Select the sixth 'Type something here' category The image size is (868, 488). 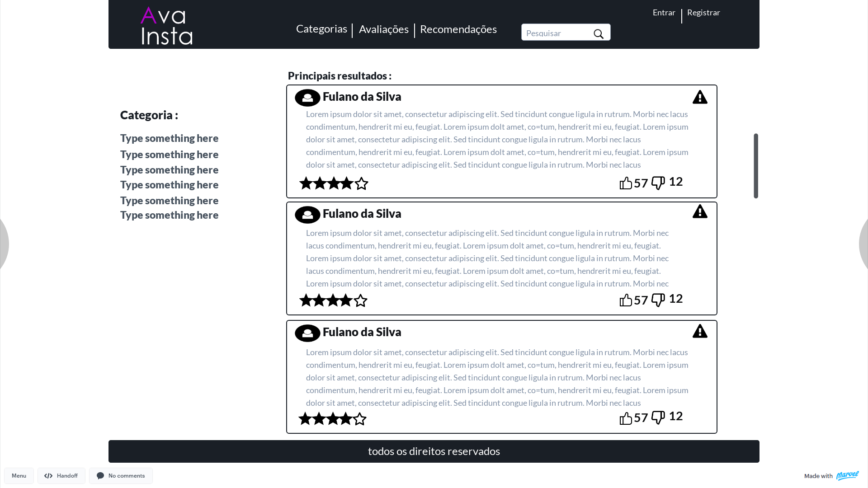click(169, 215)
